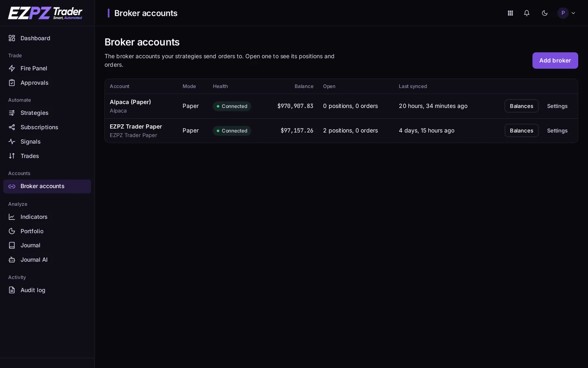588x368 pixels.
Task: Click the Indicators chart icon
Action: coord(12,217)
